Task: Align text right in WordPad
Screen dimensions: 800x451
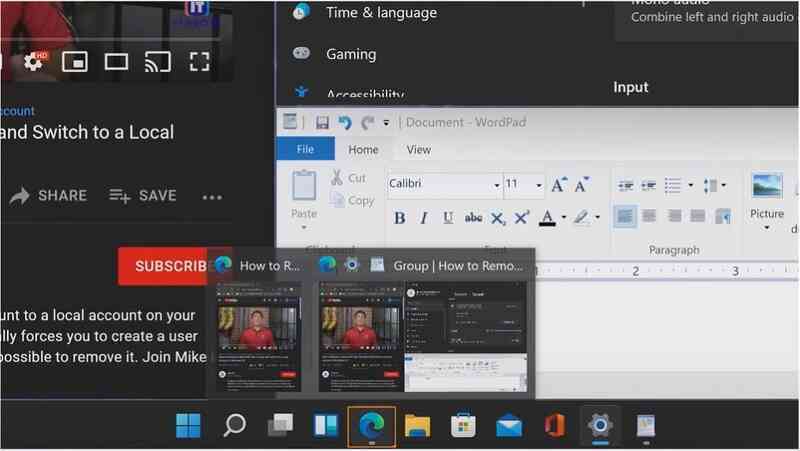Action: (x=674, y=216)
